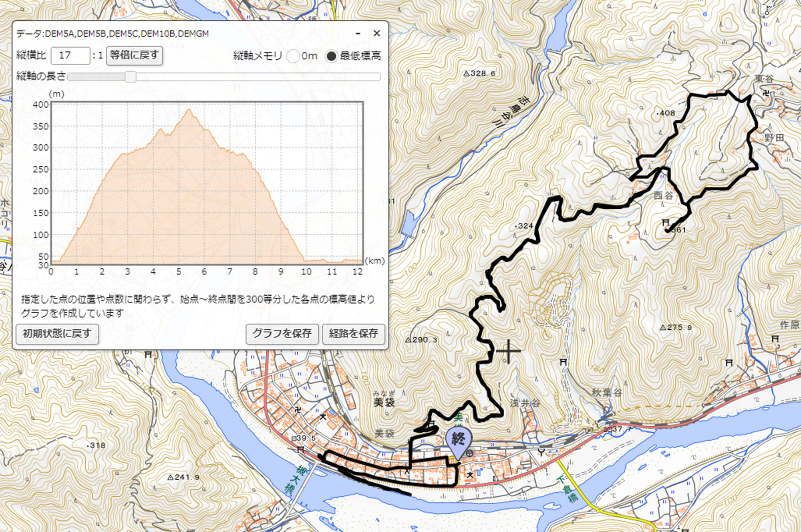Click the 初期状態に戻す button
This screenshot has height=532, width=801.
[x=57, y=334]
